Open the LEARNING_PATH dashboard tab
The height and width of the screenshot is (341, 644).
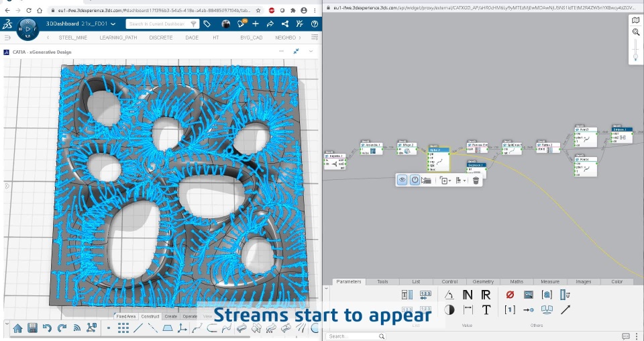click(118, 38)
